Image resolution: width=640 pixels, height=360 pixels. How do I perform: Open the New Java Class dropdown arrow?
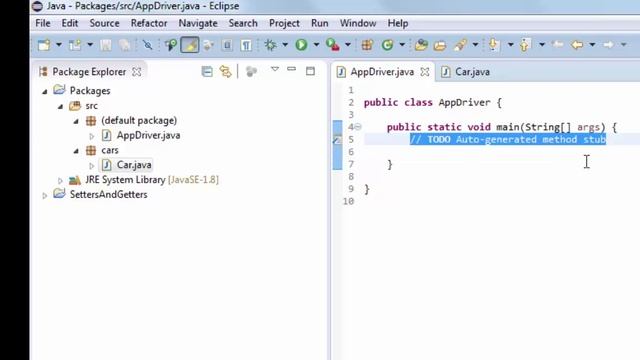402,44
